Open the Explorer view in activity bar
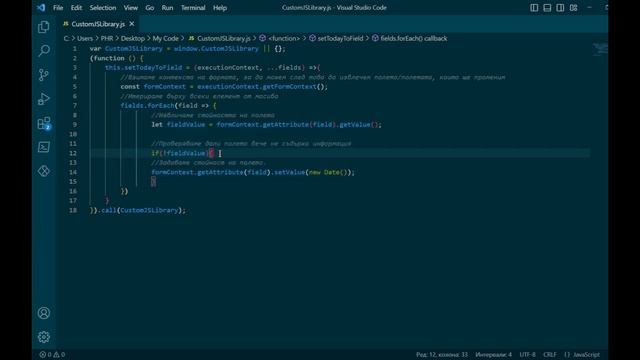This screenshot has height=360, width=640. [44, 27]
